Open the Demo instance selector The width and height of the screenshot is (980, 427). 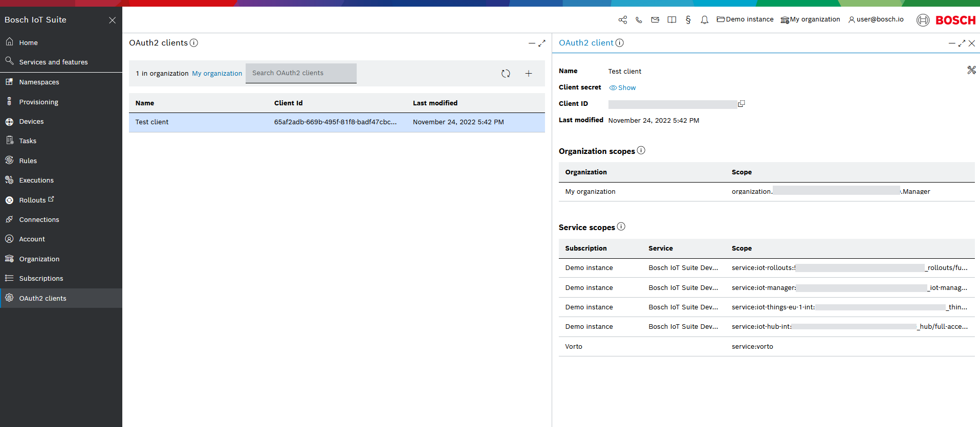(745, 19)
